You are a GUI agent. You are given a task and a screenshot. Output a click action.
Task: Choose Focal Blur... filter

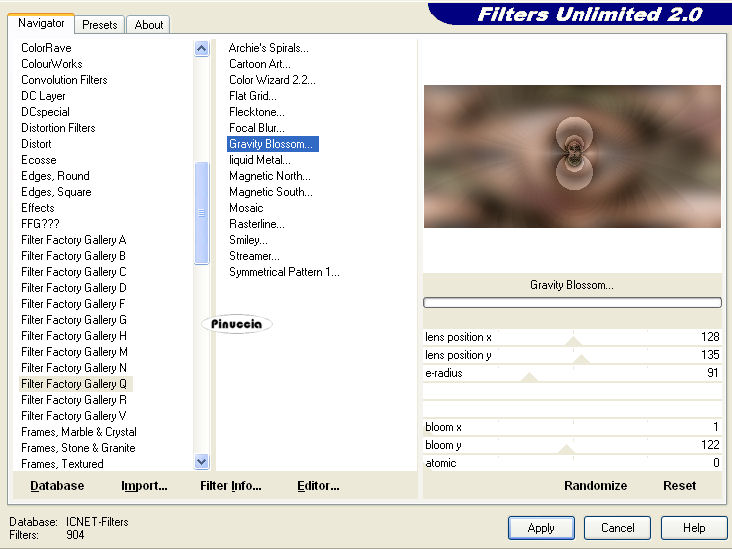257,128
